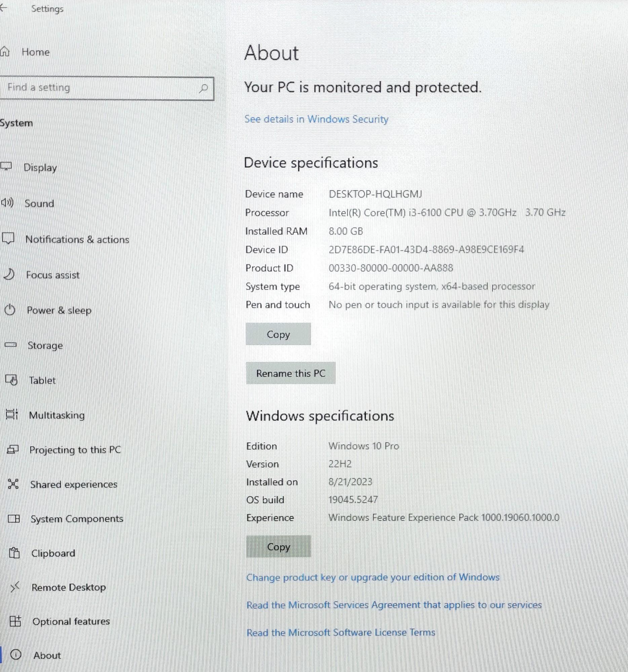Read the Microsoft Services Agreement link
Screen dimensions: 628x672
[x=394, y=605]
